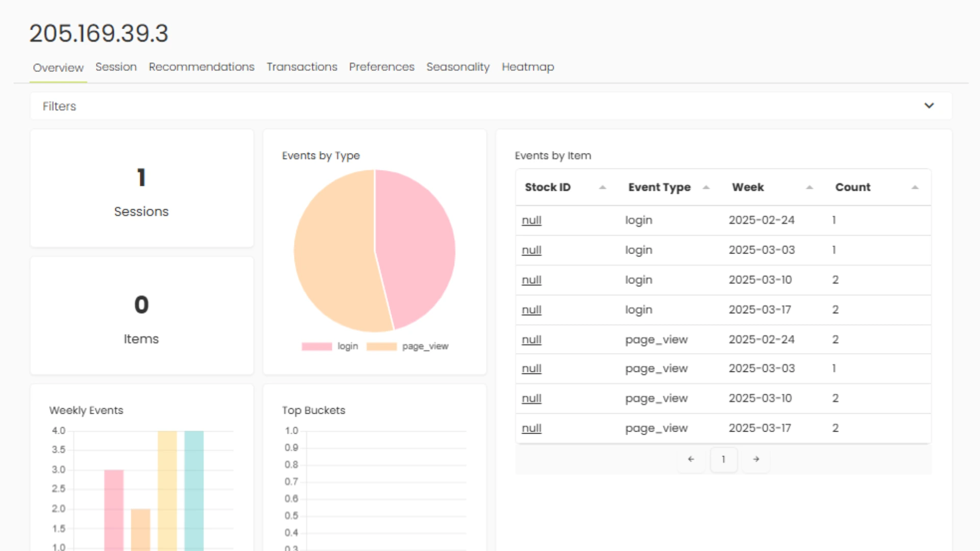Viewport: 980px width, 551px height.
Task: Sort table by Stock ID arrow
Action: tap(602, 187)
